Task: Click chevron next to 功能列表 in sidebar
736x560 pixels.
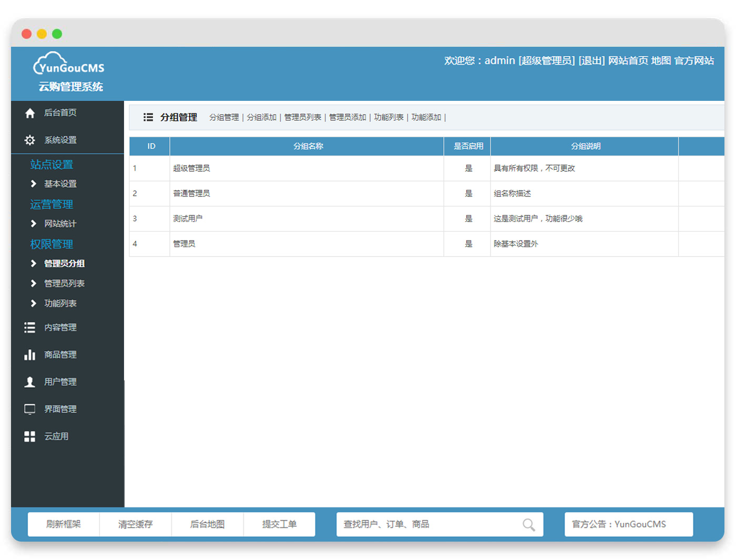Action: tap(34, 304)
